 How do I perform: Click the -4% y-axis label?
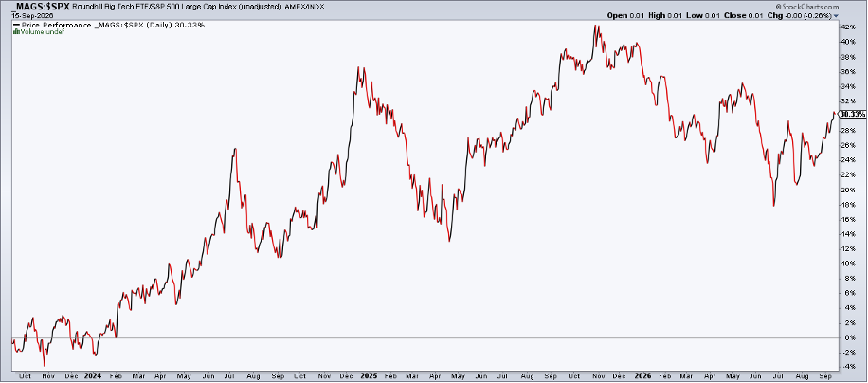click(x=848, y=366)
